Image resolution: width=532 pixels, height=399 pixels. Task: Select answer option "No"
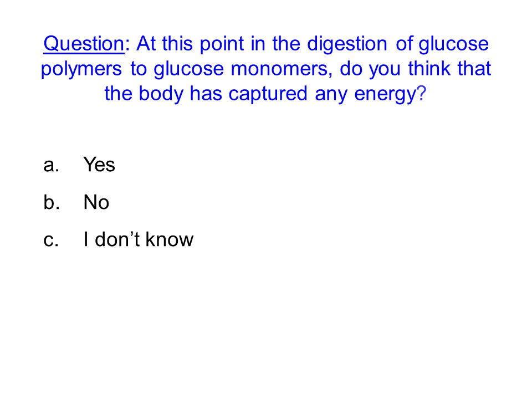96,202
